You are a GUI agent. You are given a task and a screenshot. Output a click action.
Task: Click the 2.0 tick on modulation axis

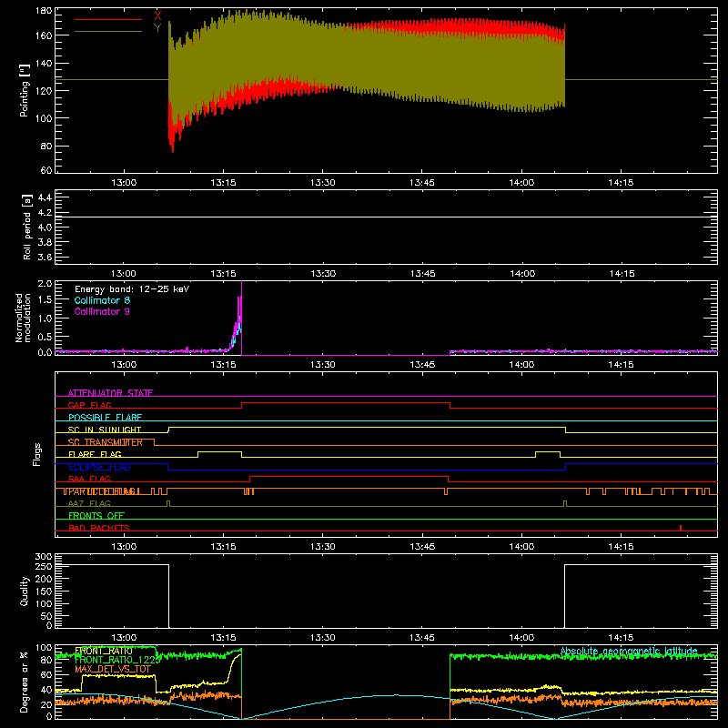(x=45, y=284)
